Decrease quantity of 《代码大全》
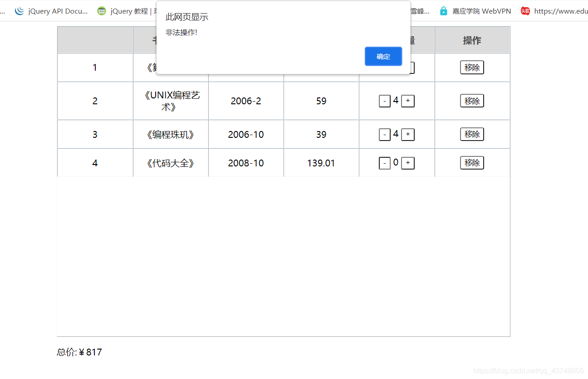 point(385,163)
